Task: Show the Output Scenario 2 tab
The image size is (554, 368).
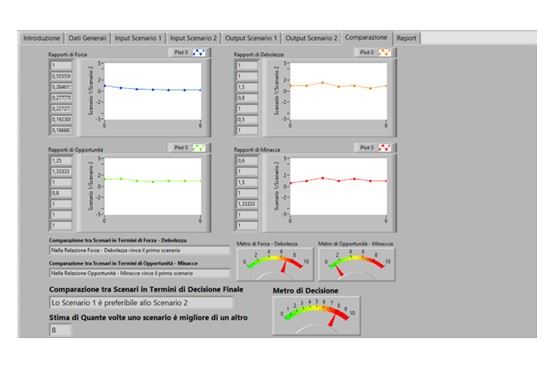Action: point(311,38)
